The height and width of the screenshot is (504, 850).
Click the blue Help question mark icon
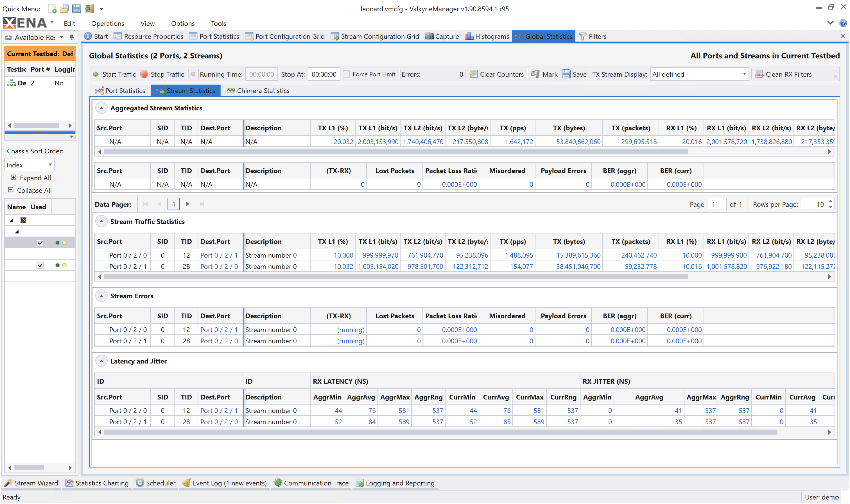(843, 23)
